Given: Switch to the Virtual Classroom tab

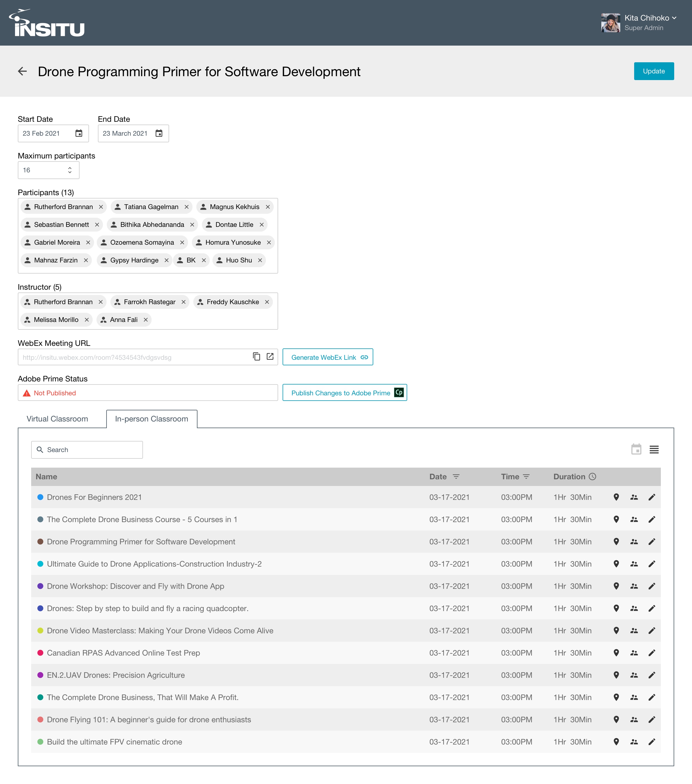Looking at the screenshot, I should coord(57,419).
